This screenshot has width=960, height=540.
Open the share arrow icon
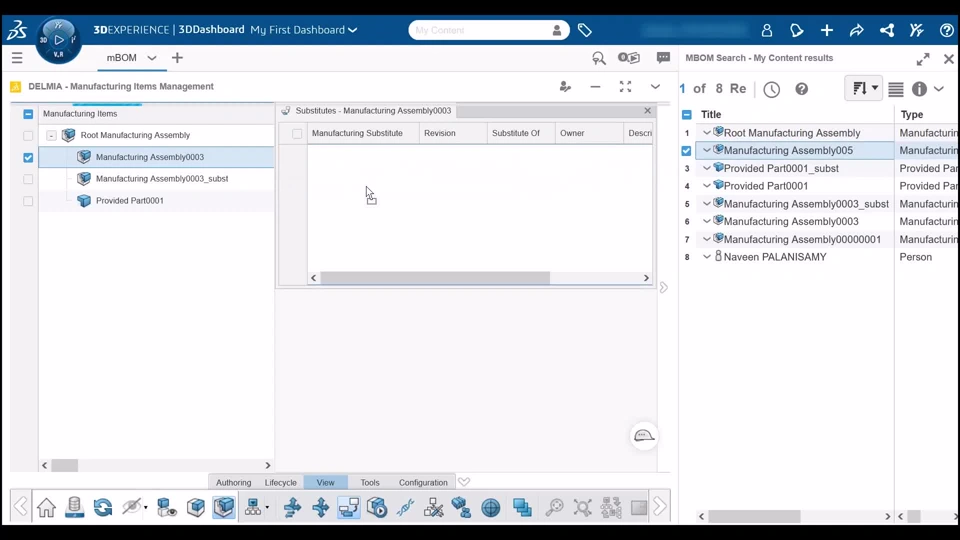857,30
